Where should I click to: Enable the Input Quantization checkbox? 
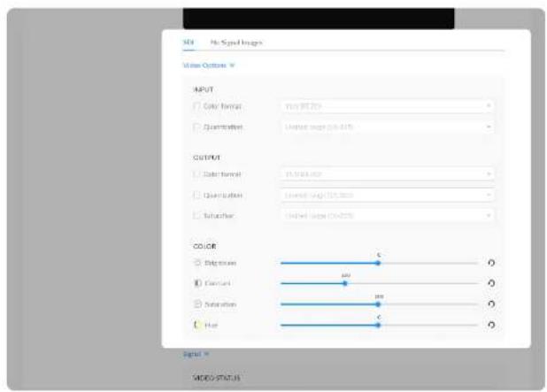point(196,127)
